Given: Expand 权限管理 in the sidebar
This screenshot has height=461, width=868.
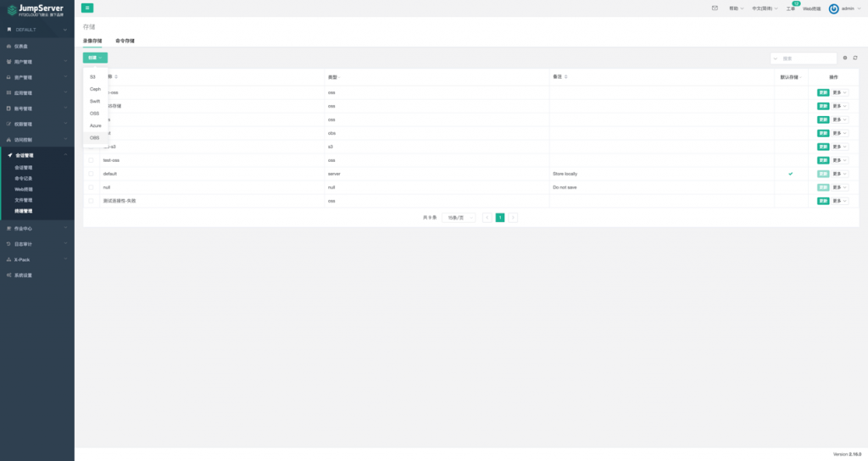Looking at the screenshot, I should pos(37,124).
